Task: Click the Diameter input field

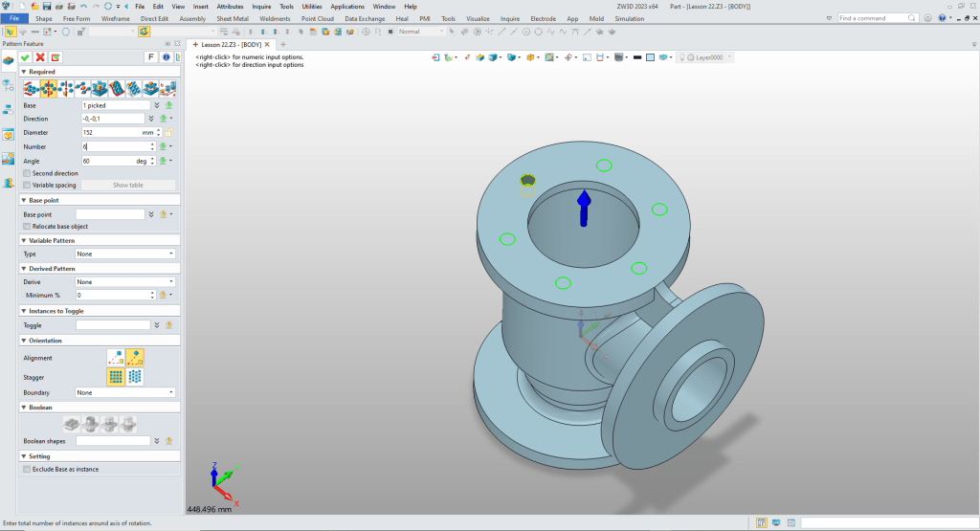Action: pyautogui.click(x=112, y=133)
